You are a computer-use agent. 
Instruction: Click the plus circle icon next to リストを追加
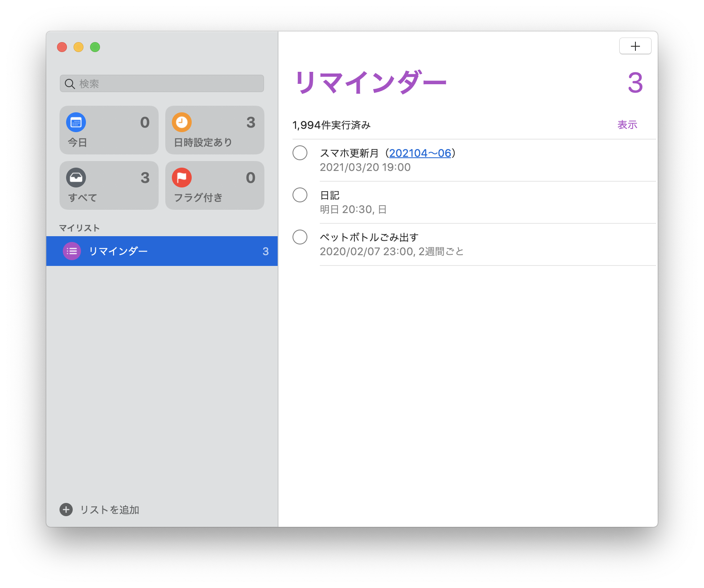[66, 510]
